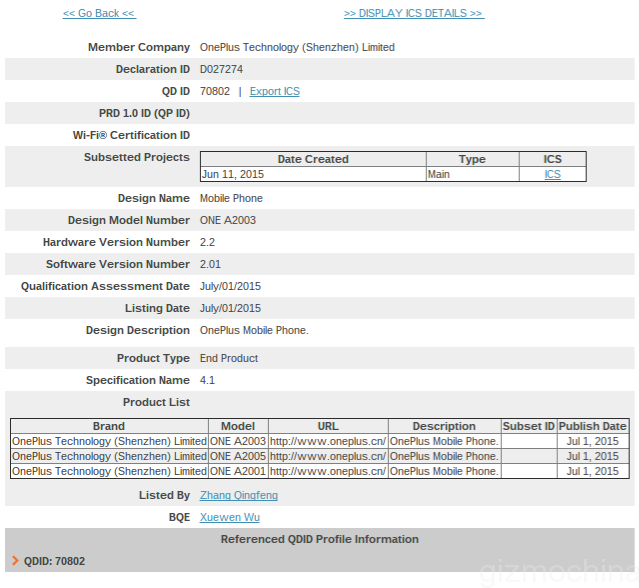Click the Export ICS link
Screen dimensions: 639x588
(x=275, y=91)
